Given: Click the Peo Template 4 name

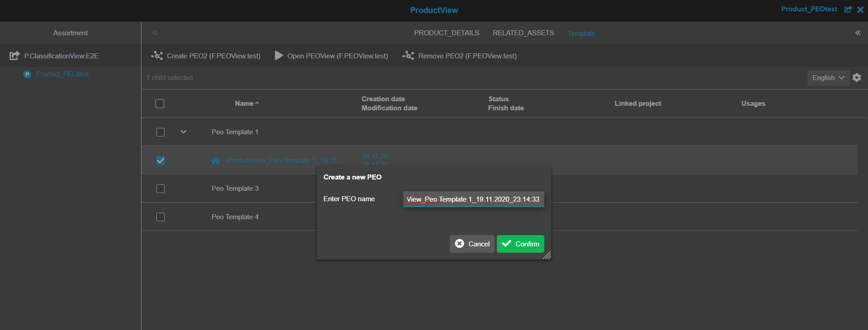Looking at the screenshot, I should point(235,217).
